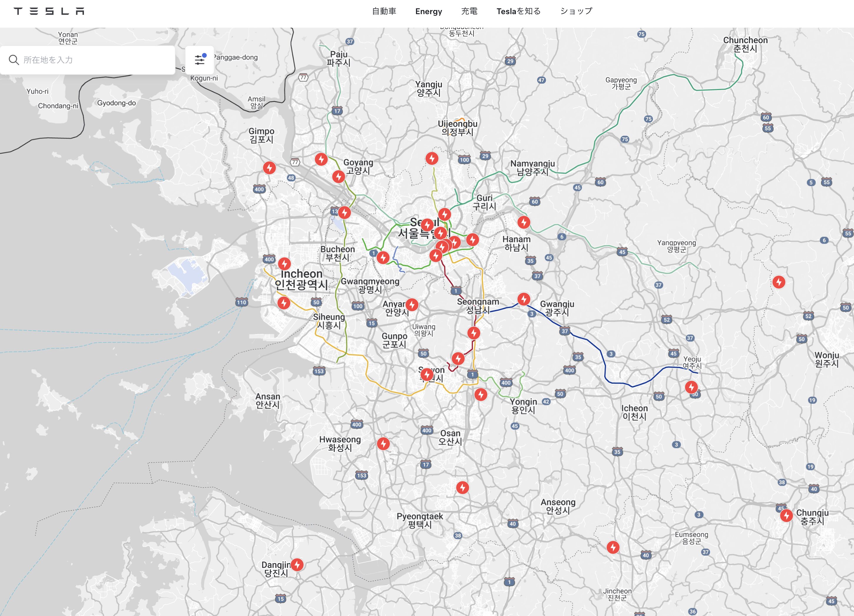Select the Supercharger pin near Hwaseong
Screen dimensions: 854x616
pos(383,443)
